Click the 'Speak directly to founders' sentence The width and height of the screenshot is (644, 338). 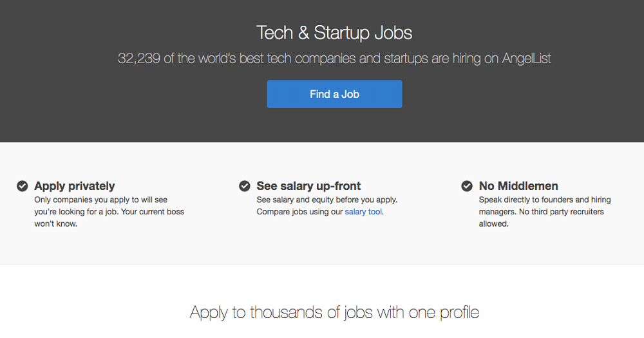coord(545,200)
